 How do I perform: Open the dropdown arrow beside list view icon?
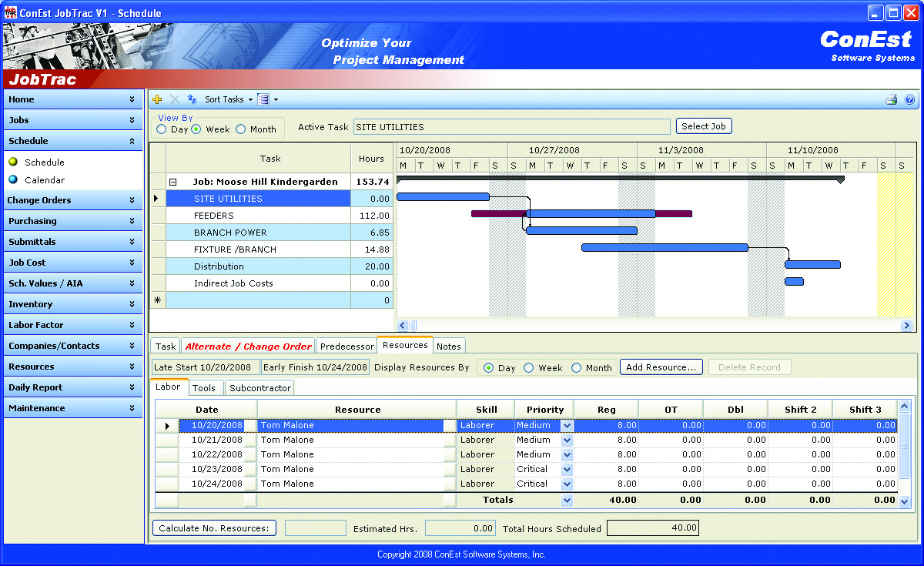276,99
